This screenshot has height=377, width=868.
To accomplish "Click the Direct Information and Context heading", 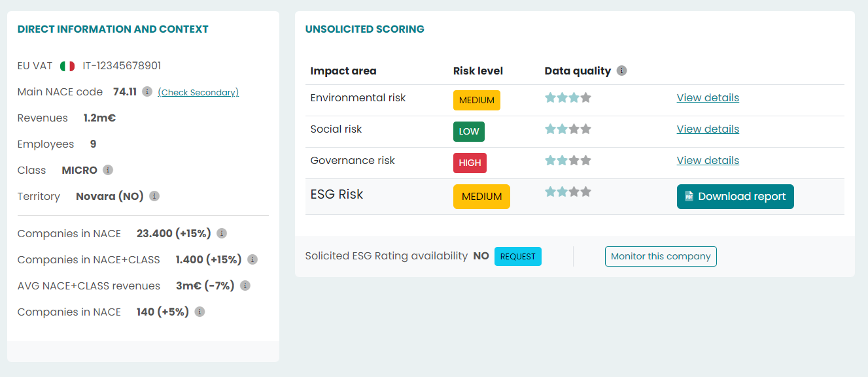I will [x=113, y=29].
